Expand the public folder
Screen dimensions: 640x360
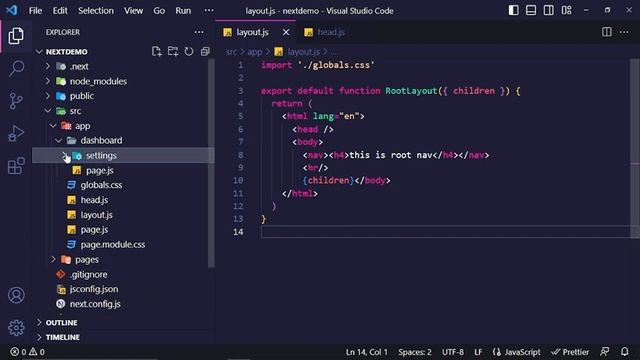(48, 96)
